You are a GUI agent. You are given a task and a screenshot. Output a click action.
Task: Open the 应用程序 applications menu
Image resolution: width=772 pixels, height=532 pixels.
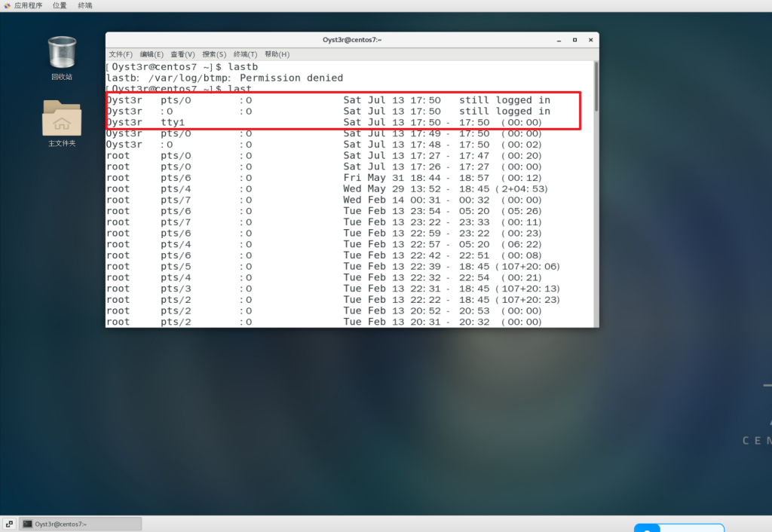point(29,5)
